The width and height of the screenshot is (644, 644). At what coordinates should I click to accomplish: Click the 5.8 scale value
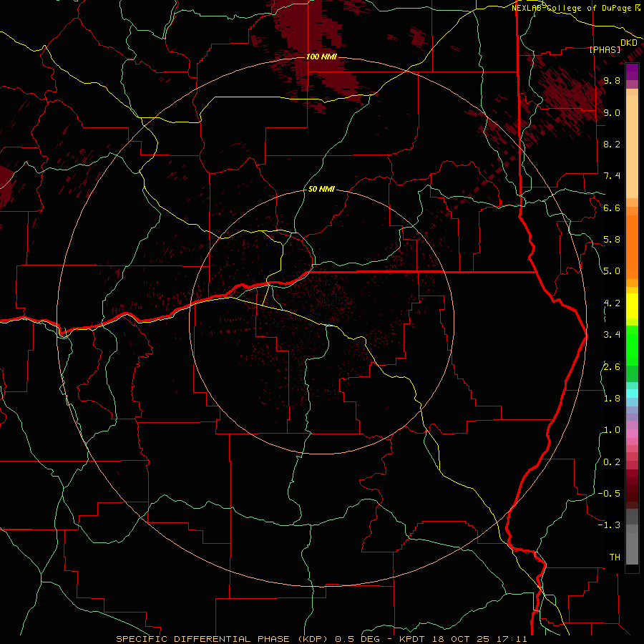coord(612,240)
